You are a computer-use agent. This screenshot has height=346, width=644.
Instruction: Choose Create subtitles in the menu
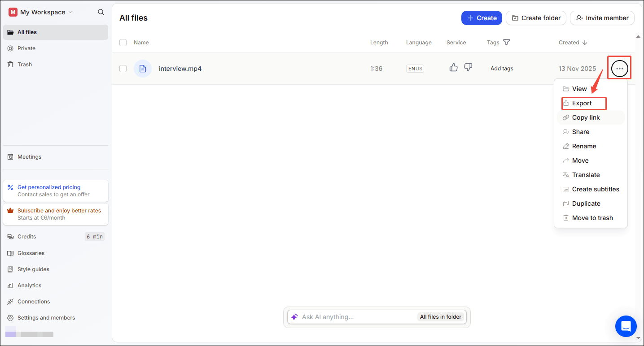click(595, 189)
